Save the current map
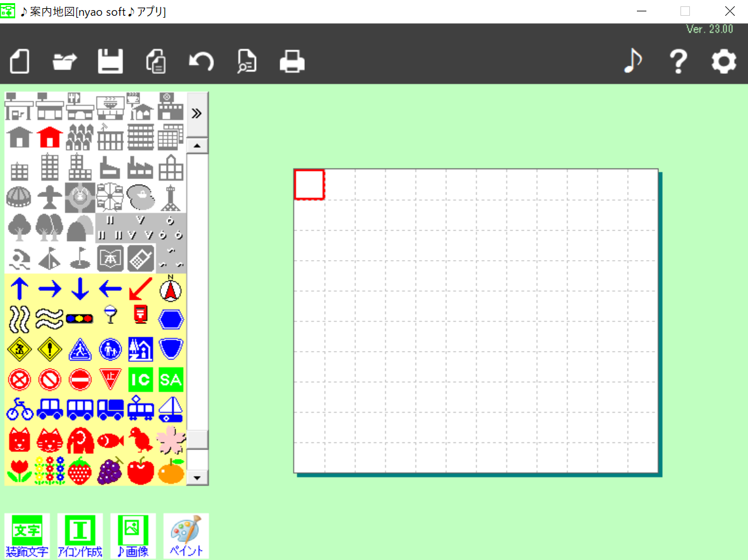The image size is (748, 560). (110, 61)
